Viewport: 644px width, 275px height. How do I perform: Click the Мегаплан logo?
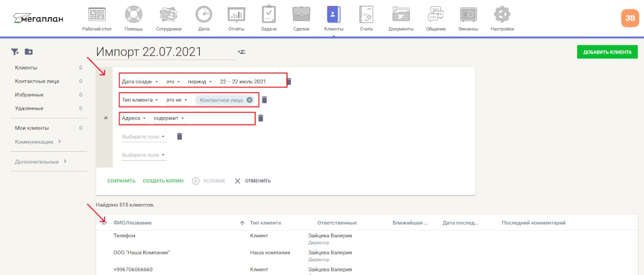click(x=38, y=19)
